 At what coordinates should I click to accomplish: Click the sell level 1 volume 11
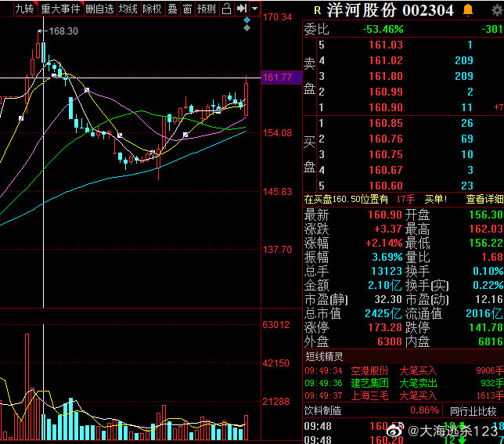[466, 107]
